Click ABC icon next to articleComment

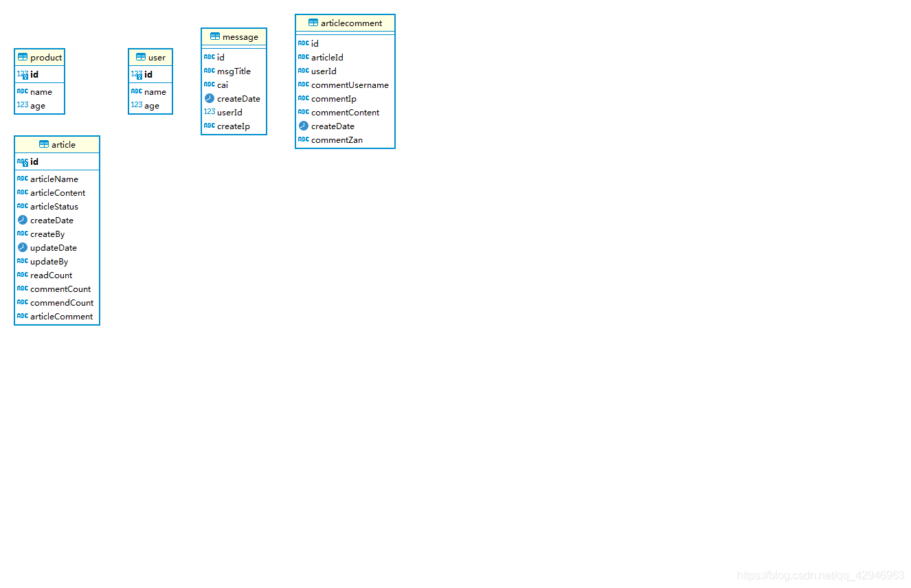click(23, 316)
